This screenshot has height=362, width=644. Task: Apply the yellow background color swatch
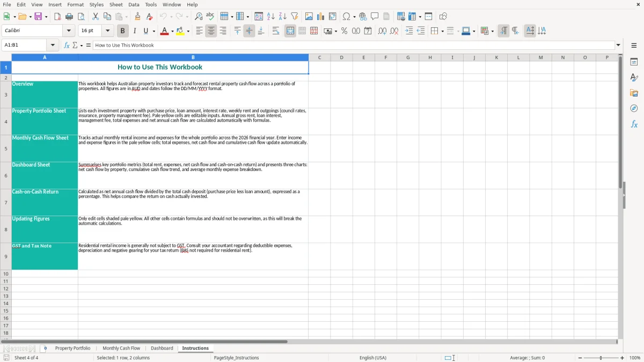click(x=181, y=31)
